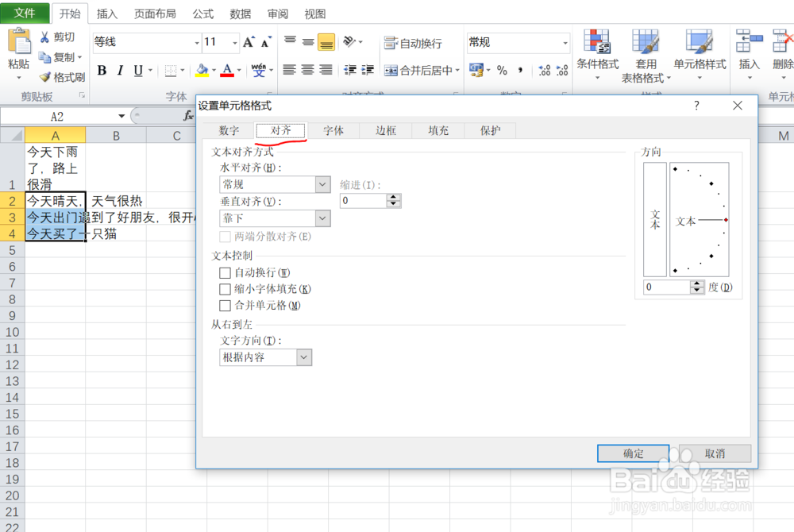Enable the 合并单元格(M) checkbox
This screenshot has width=794, height=532.
225,305
